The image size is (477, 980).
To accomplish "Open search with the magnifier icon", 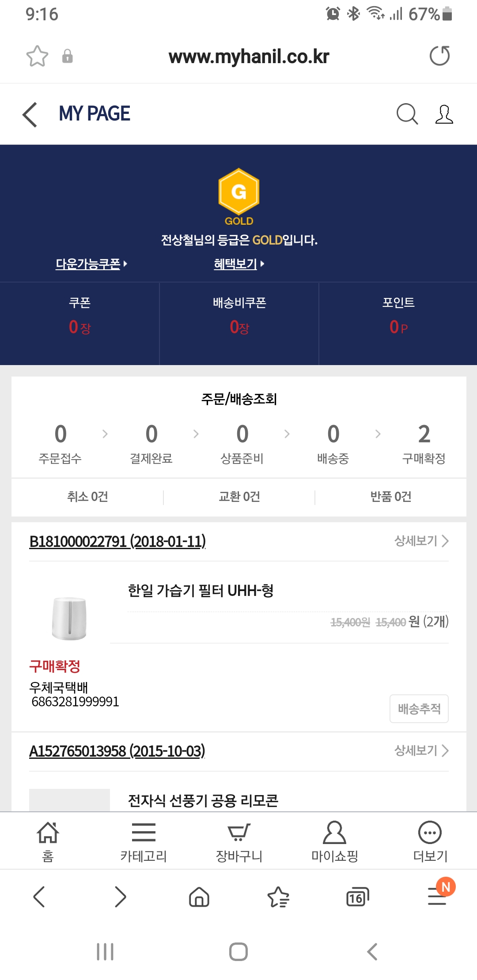I will (x=407, y=114).
